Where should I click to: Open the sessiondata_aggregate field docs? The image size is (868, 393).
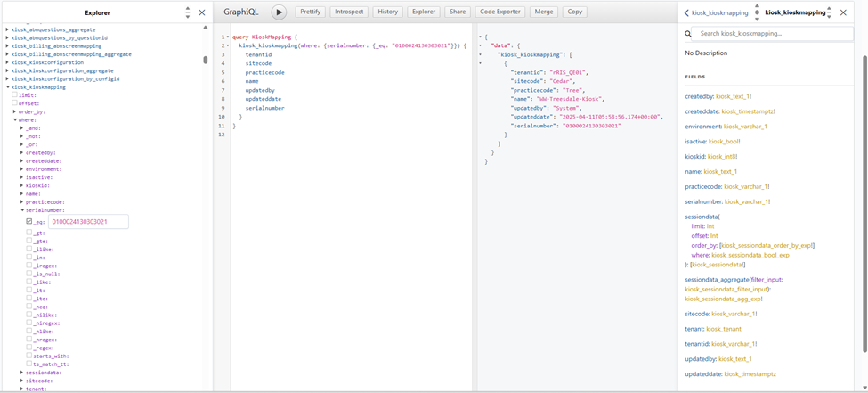716,280
